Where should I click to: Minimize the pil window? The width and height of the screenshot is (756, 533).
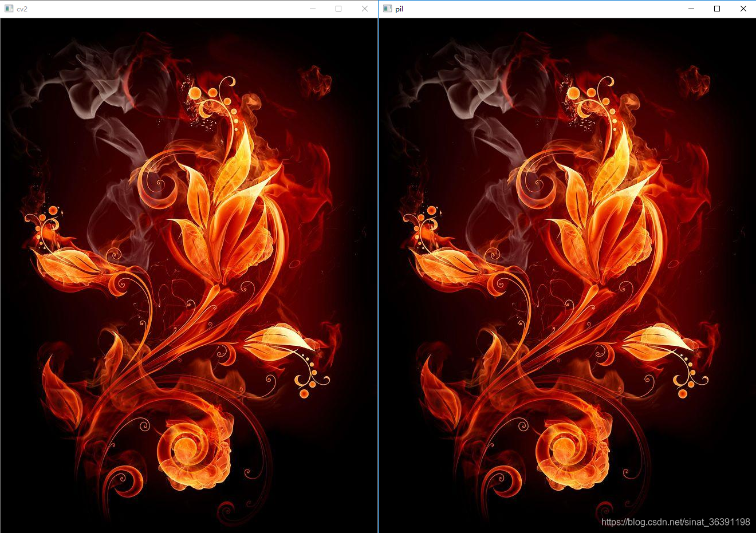point(690,9)
